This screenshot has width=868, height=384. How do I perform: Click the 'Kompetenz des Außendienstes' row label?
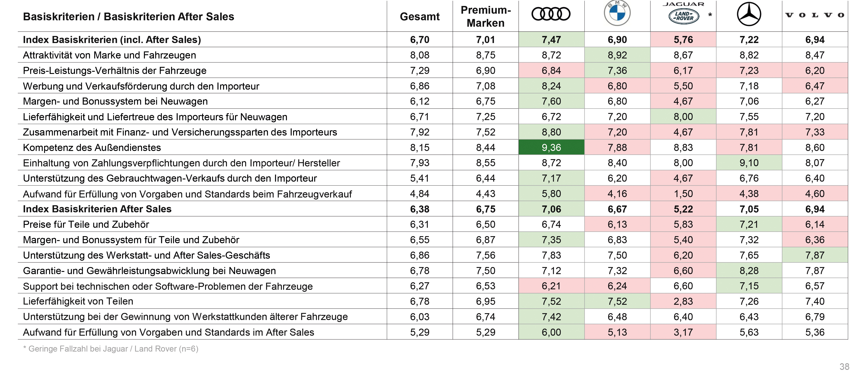coord(92,147)
